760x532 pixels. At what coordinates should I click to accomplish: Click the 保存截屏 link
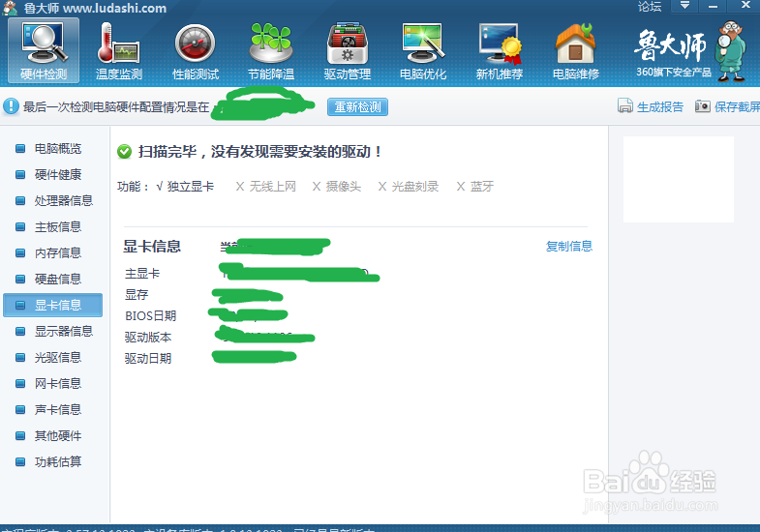point(737,107)
